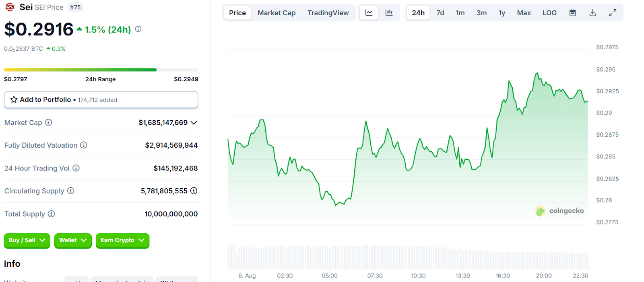Open the Buy / Sell dropdown
The image size is (644, 282).
pos(27,240)
